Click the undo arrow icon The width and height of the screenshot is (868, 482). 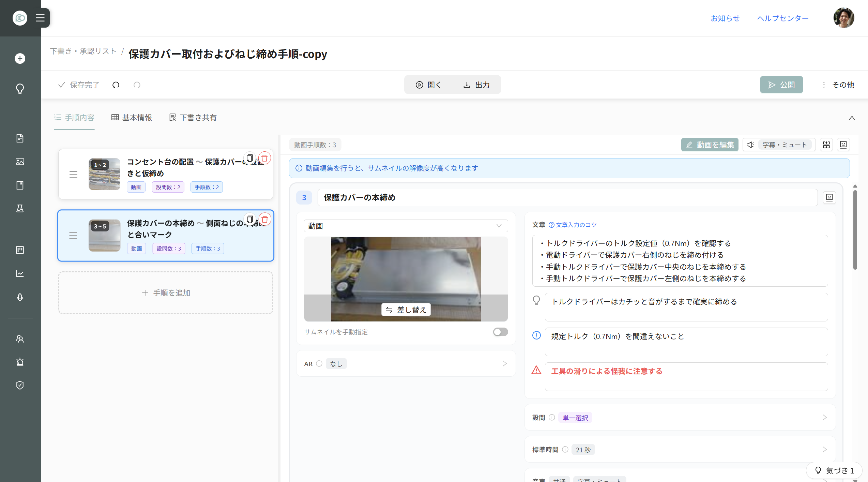click(116, 85)
